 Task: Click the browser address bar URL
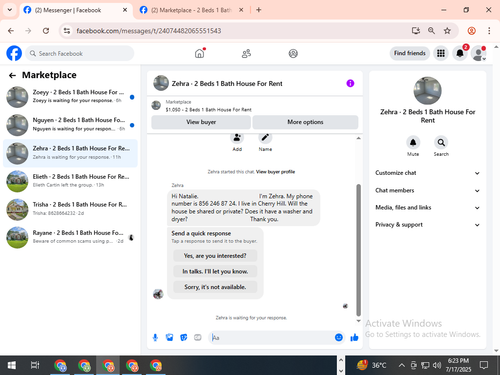(x=149, y=31)
